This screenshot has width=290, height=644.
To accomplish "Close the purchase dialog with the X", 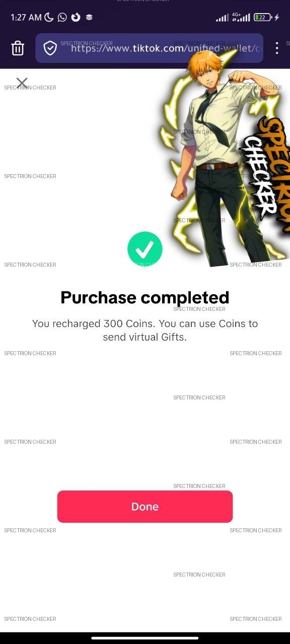I will [22, 83].
